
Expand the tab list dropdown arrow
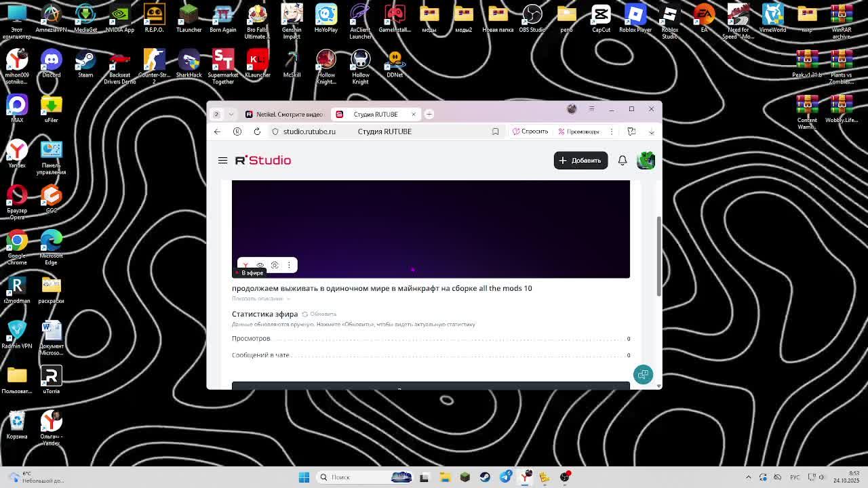click(x=231, y=115)
